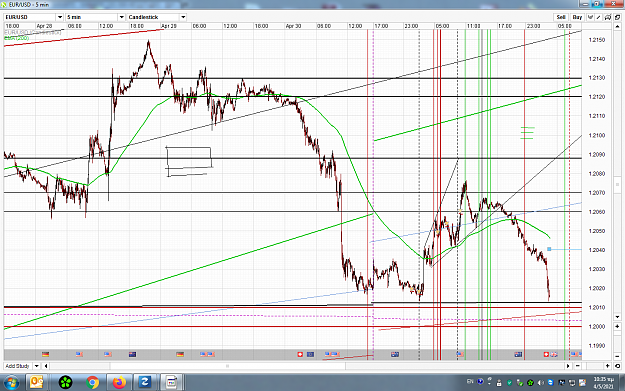Click the volume speaker icon in the tray

pos(540,383)
